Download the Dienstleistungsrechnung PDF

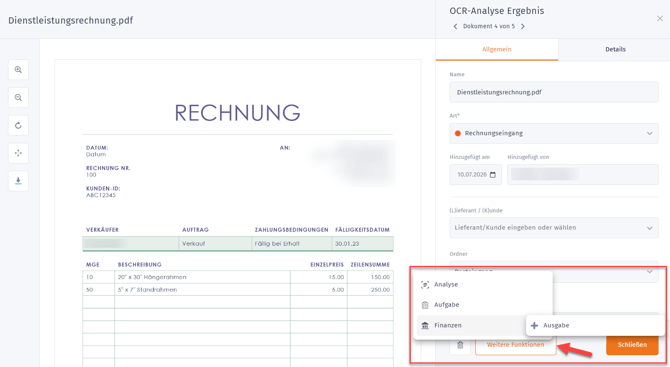click(x=18, y=181)
